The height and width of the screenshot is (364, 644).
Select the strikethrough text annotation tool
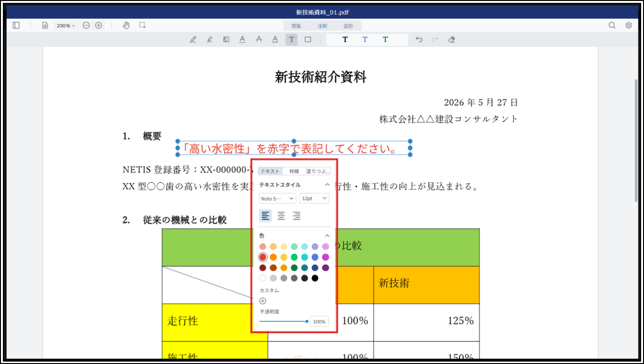[x=259, y=39]
